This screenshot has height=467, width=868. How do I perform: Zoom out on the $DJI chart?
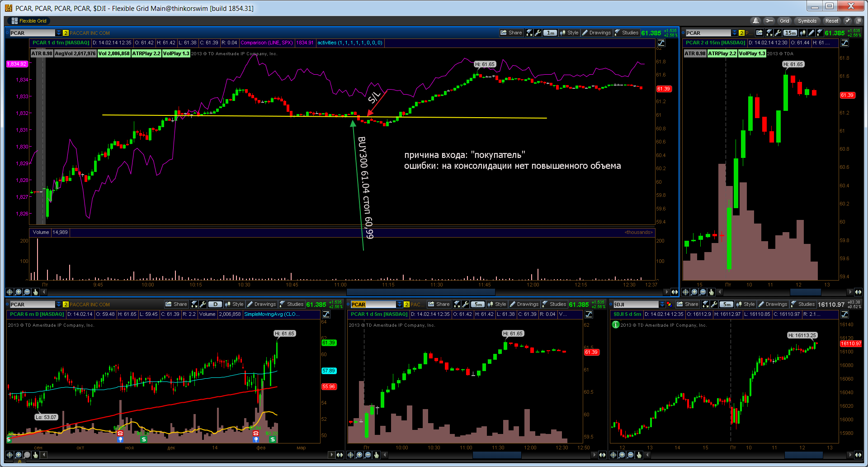click(x=630, y=455)
